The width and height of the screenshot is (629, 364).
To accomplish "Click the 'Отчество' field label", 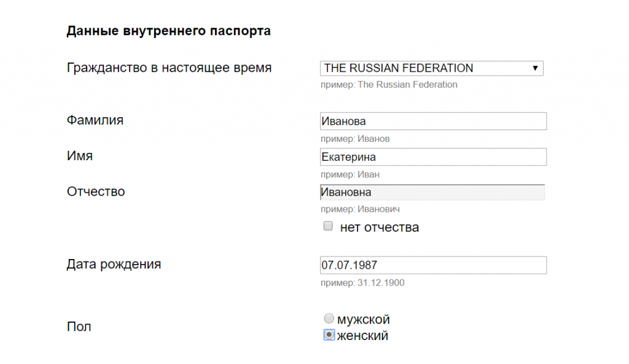I will point(96,192).
